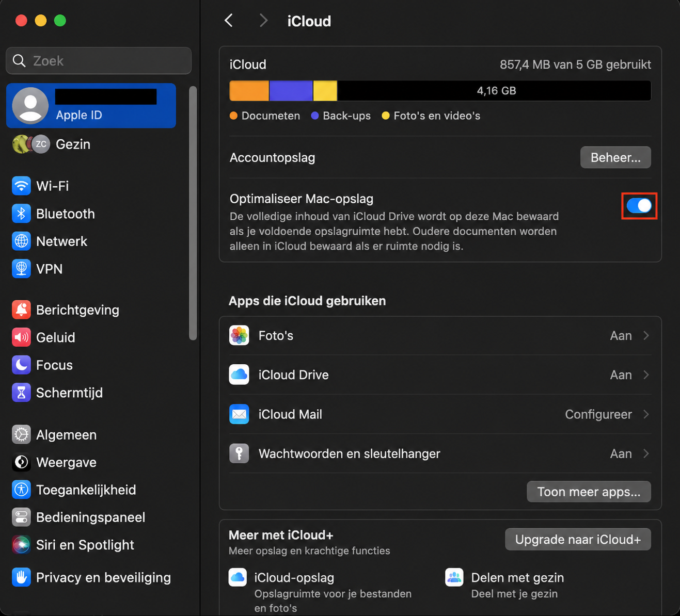Click the Delen met gezin icon

point(454,577)
